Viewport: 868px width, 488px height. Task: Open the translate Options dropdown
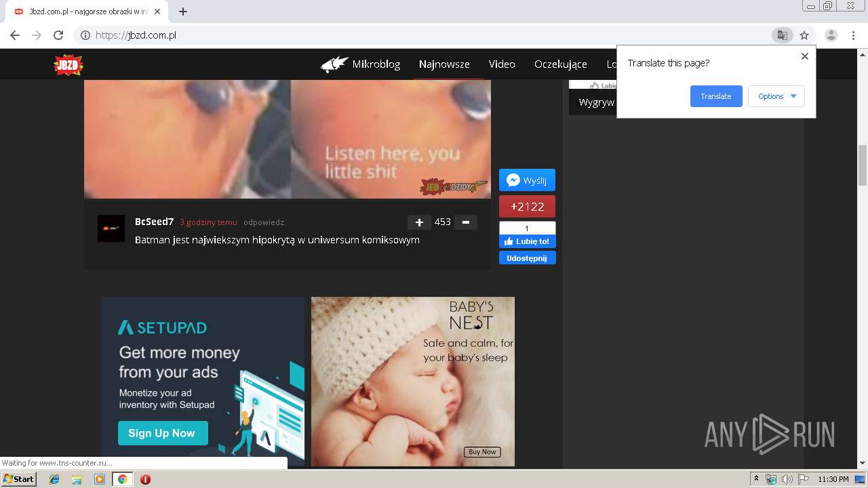click(x=776, y=96)
